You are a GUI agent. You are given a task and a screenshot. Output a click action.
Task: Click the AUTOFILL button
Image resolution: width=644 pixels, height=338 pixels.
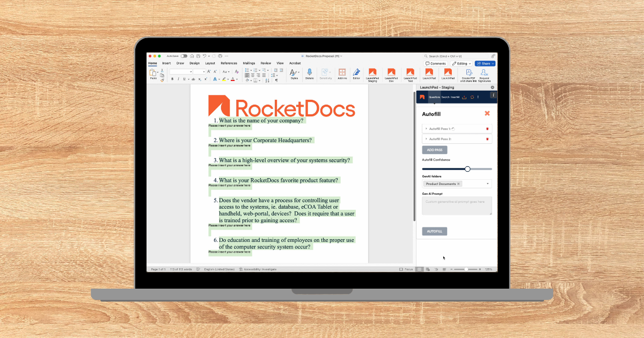(x=435, y=231)
